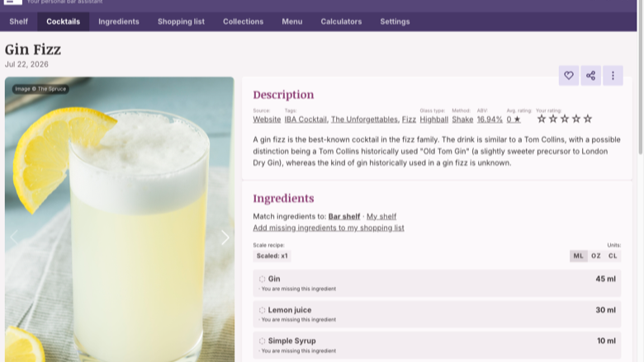644x362 pixels.
Task: Switch units to CL
Action: (613, 256)
